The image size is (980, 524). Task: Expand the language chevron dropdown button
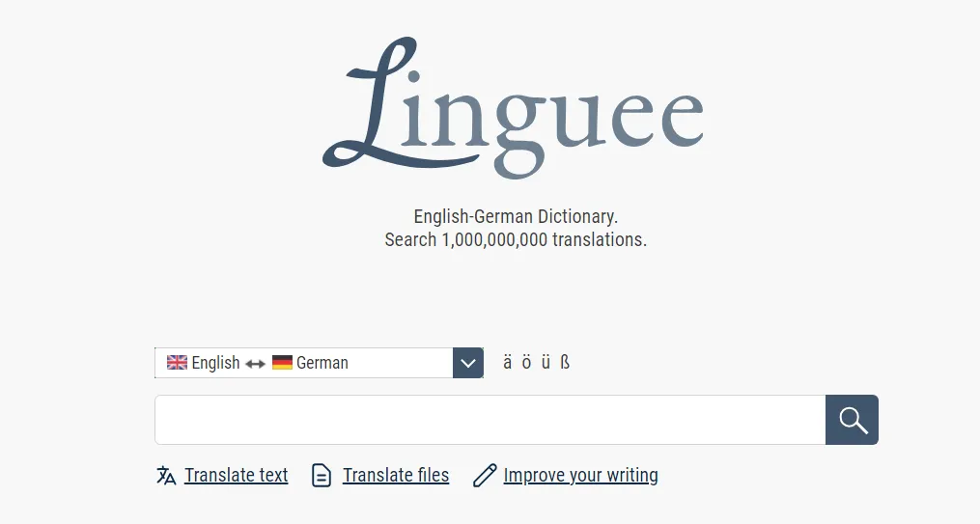coord(468,363)
